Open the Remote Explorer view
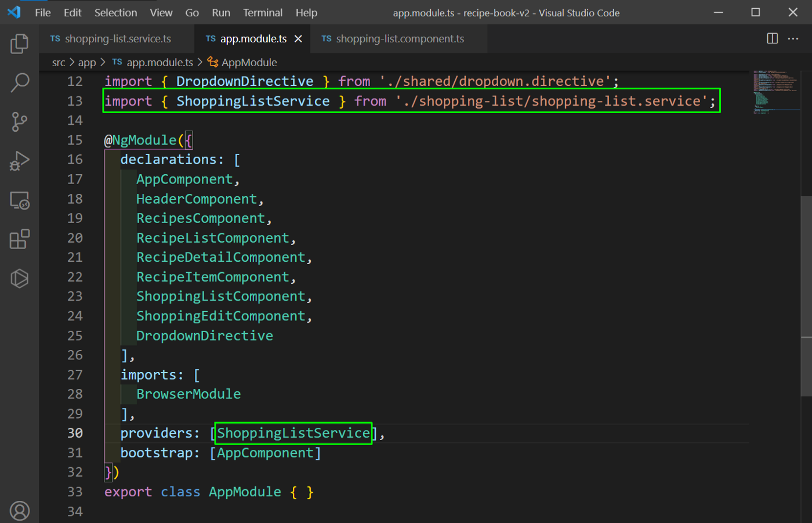Screen dimensions: 812x523 (x=19, y=200)
